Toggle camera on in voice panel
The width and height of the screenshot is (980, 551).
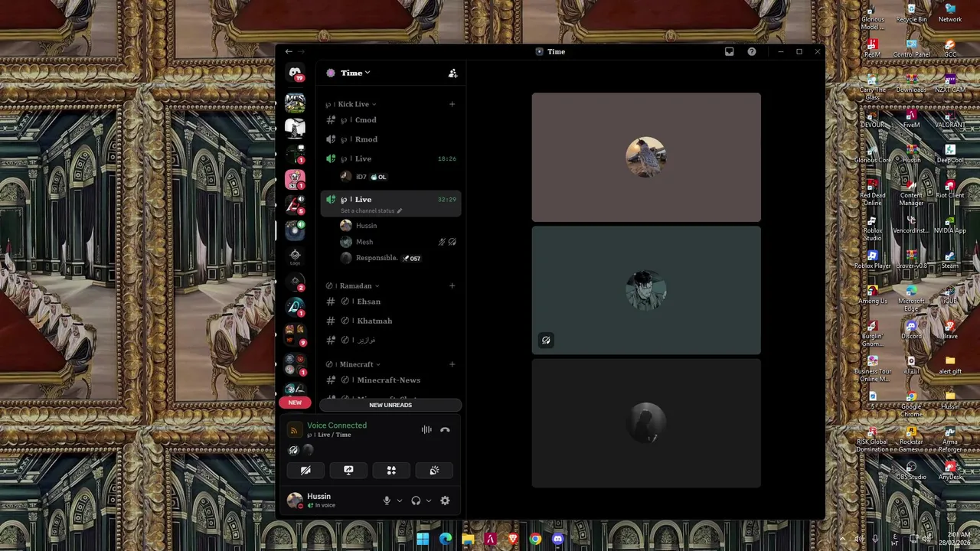305,471
